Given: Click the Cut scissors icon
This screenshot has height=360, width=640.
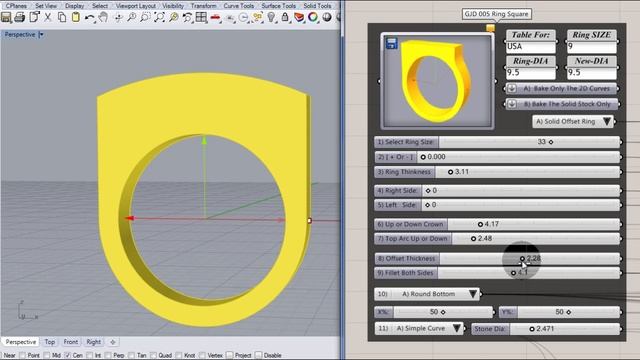Looking at the screenshot, I should [48, 18].
